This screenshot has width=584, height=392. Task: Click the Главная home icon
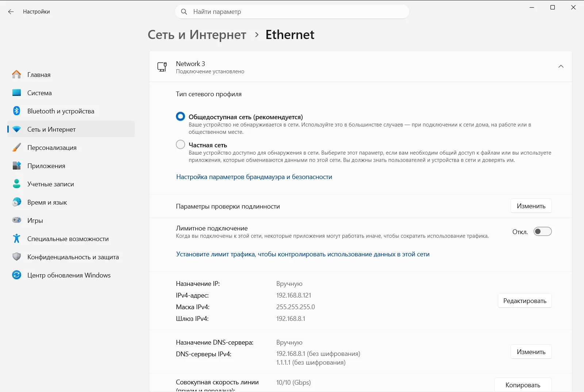point(16,74)
